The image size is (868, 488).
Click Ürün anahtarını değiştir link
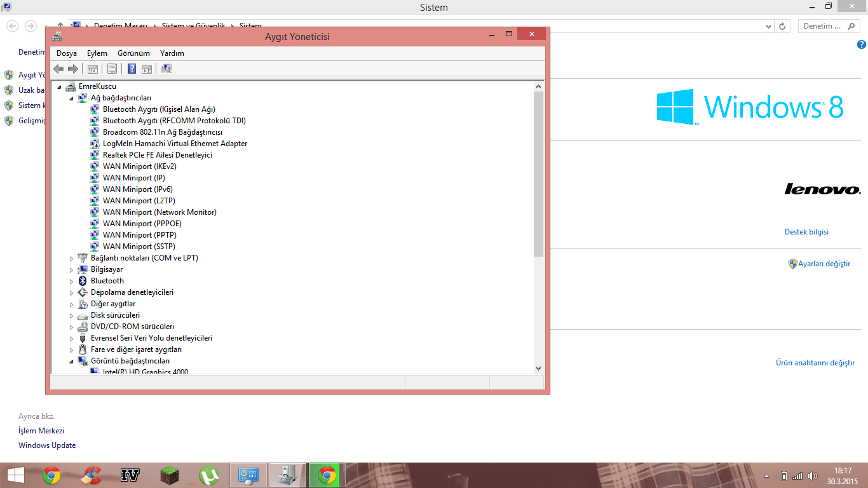coord(815,363)
